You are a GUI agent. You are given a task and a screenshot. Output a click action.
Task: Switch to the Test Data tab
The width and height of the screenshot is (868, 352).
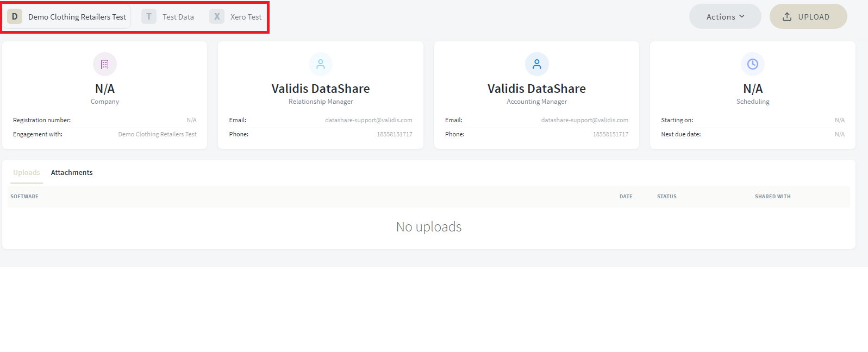coord(168,17)
